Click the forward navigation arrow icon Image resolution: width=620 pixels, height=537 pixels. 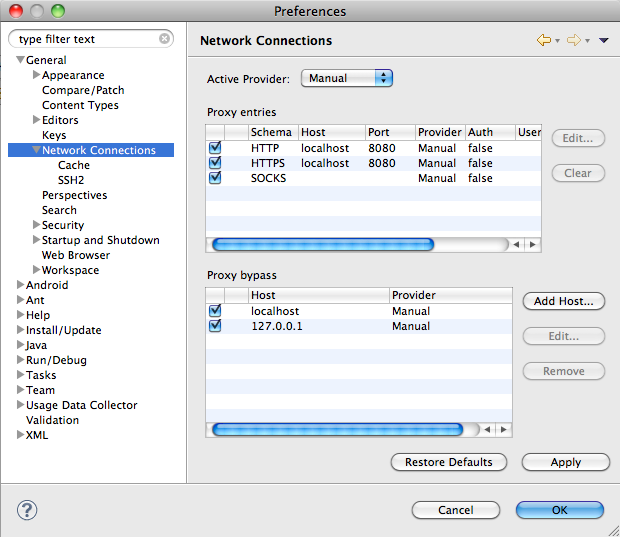(574, 40)
